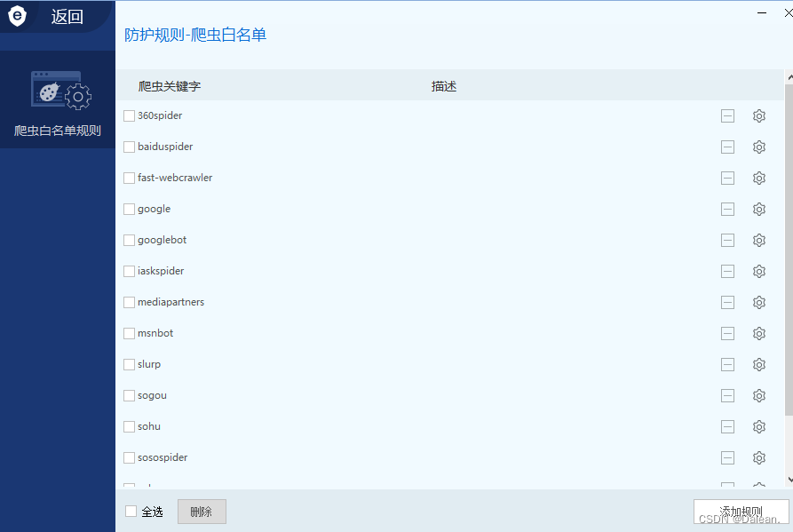Click the 爬虫关键字 column header
The image size is (793, 532).
coord(170,86)
